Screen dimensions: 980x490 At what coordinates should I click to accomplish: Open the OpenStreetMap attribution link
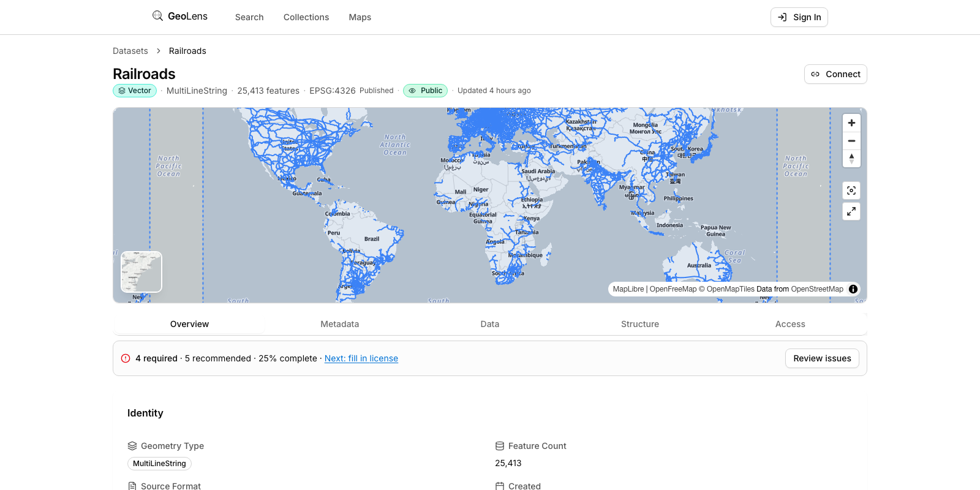pos(817,289)
